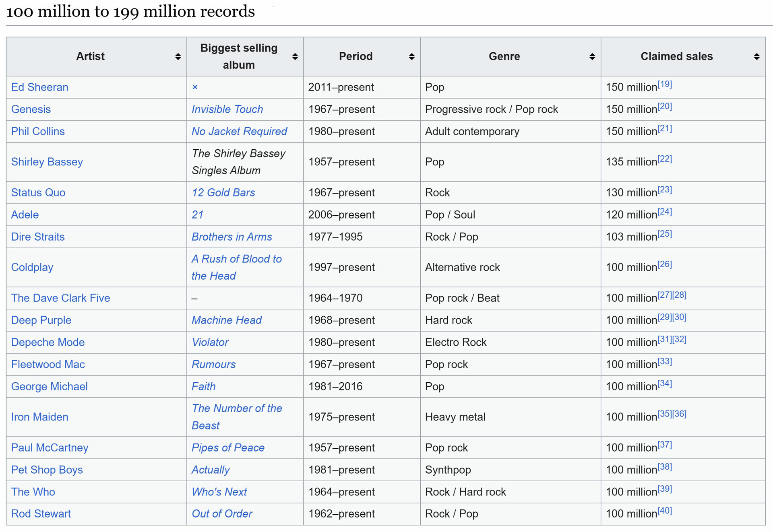Open the Paul McCartney artist link
The width and height of the screenshot is (773, 532).
[x=50, y=448]
